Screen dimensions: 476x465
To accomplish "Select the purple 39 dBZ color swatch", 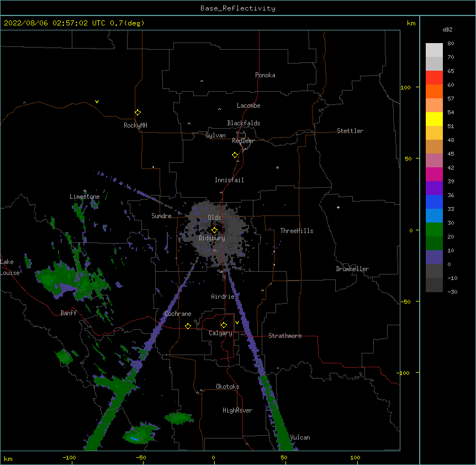I will [x=434, y=188].
